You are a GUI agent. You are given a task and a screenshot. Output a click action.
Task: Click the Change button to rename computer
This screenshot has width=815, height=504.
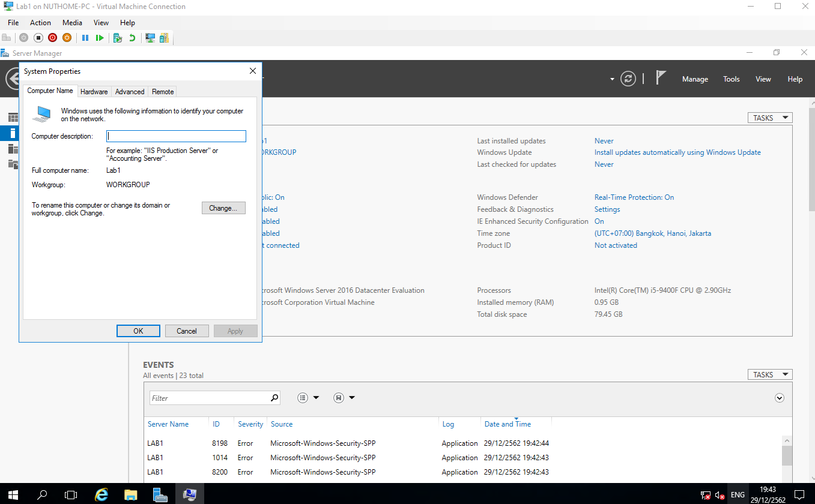(223, 208)
